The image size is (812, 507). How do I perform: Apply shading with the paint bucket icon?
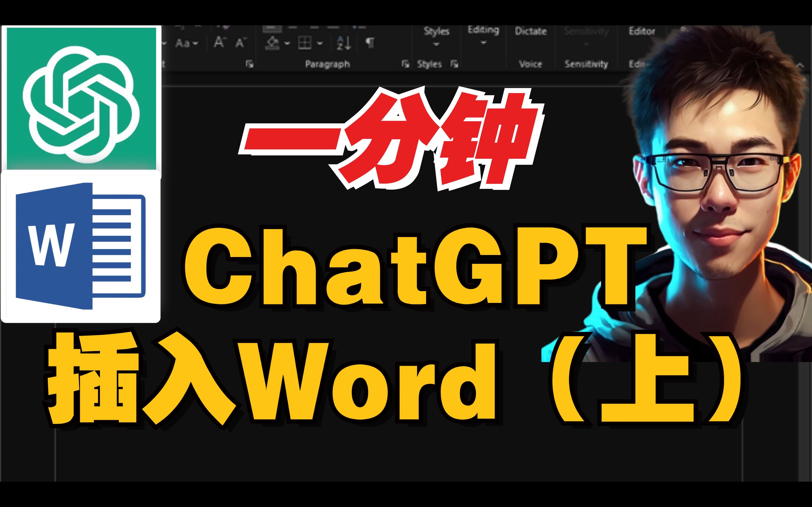pos(272,43)
